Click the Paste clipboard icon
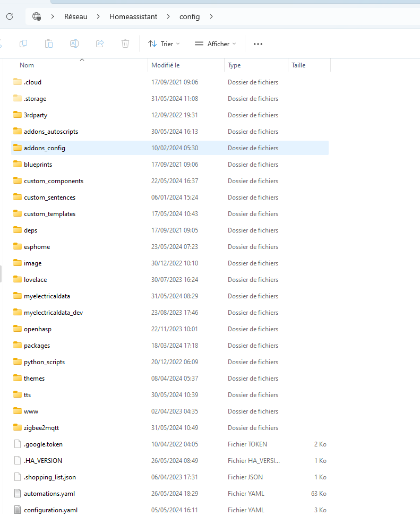 49,44
